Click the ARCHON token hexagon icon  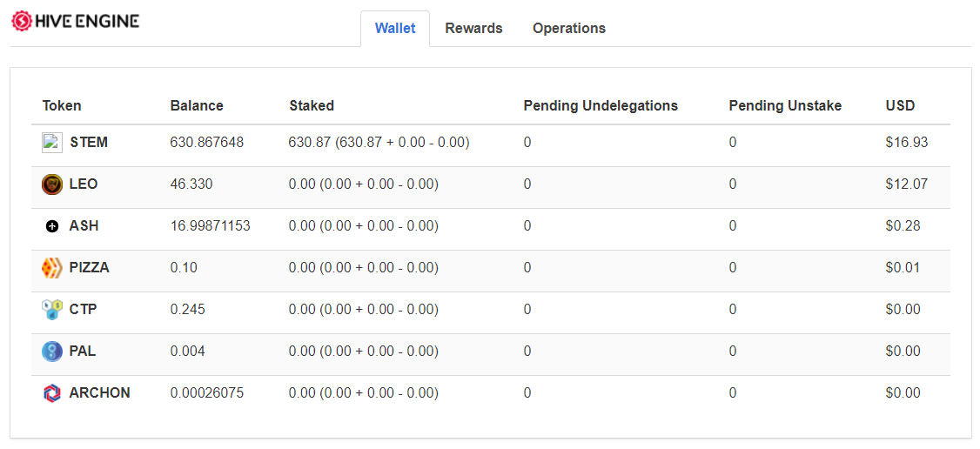pos(52,392)
